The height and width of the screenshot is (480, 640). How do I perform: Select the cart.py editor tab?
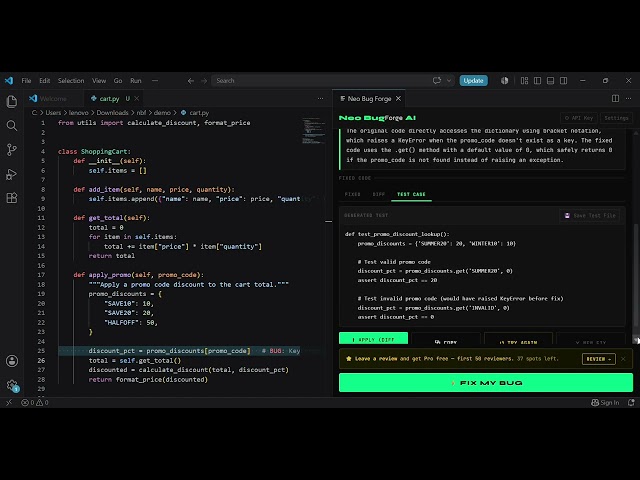[109, 98]
